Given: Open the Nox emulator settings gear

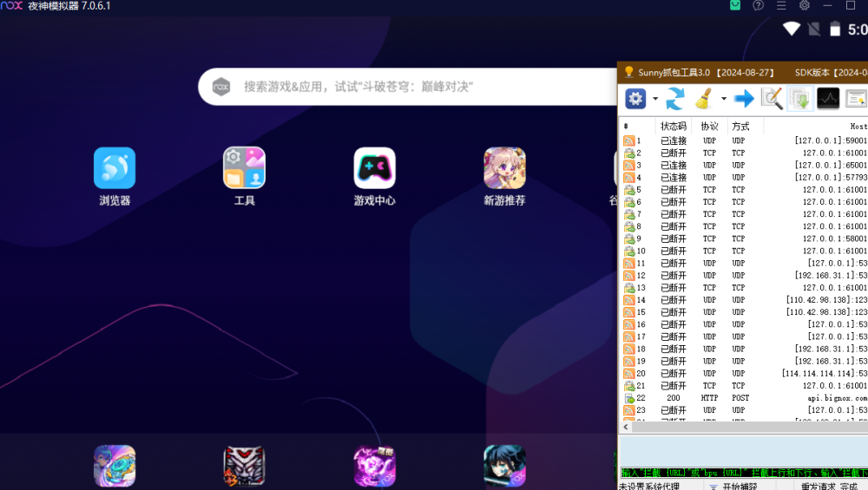Looking at the screenshot, I should pyautogui.click(x=805, y=5).
